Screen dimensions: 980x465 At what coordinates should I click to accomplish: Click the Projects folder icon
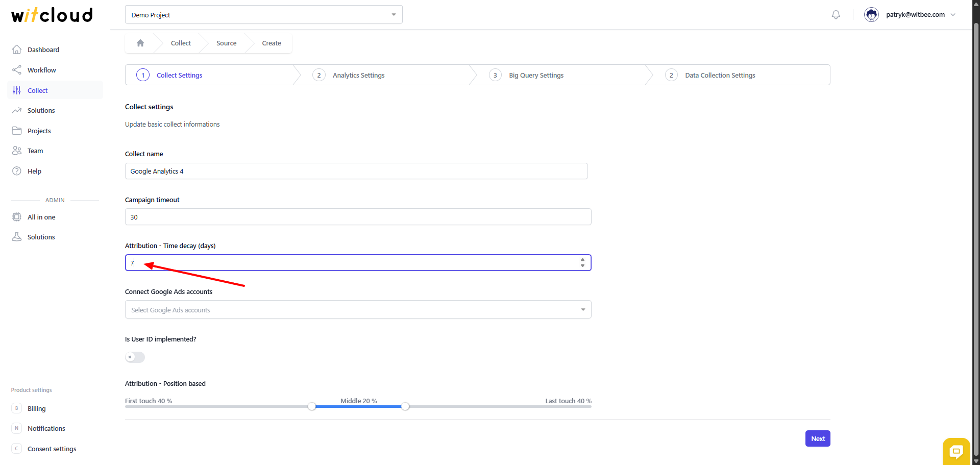click(x=17, y=131)
